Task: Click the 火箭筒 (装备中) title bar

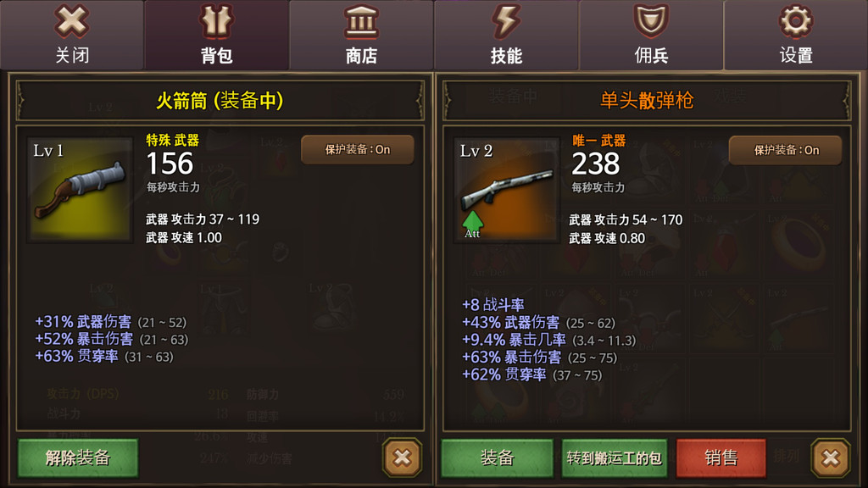Action: tap(220, 101)
